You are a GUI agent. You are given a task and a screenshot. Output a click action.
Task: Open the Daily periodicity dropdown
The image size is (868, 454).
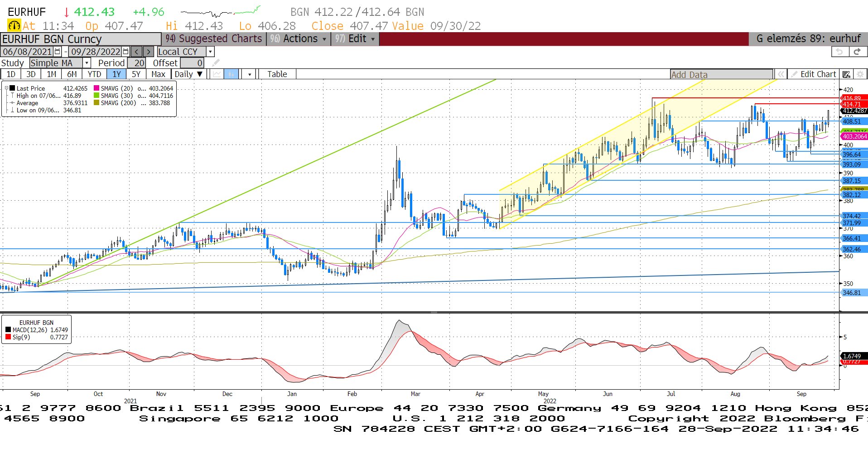point(189,74)
